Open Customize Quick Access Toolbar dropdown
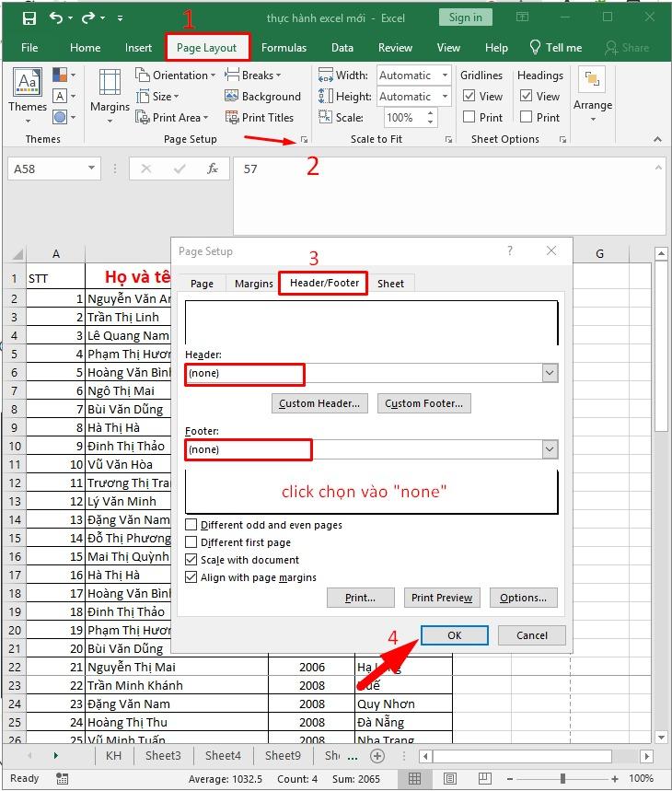Viewport: 672px width, 791px height. 120,18
